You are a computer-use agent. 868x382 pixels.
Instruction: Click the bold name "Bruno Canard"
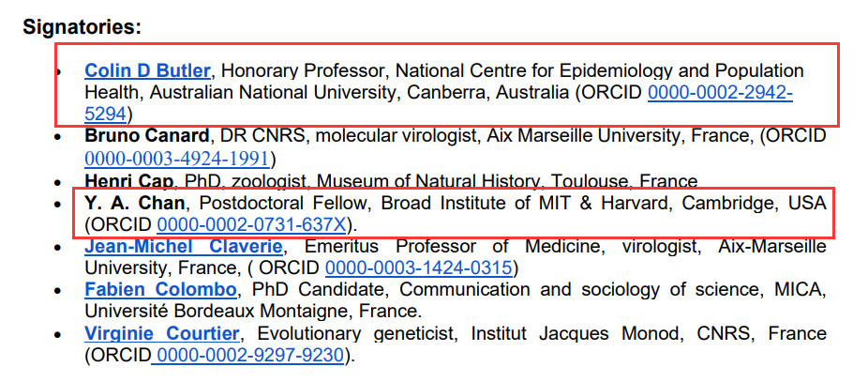(x=144, y=136)
